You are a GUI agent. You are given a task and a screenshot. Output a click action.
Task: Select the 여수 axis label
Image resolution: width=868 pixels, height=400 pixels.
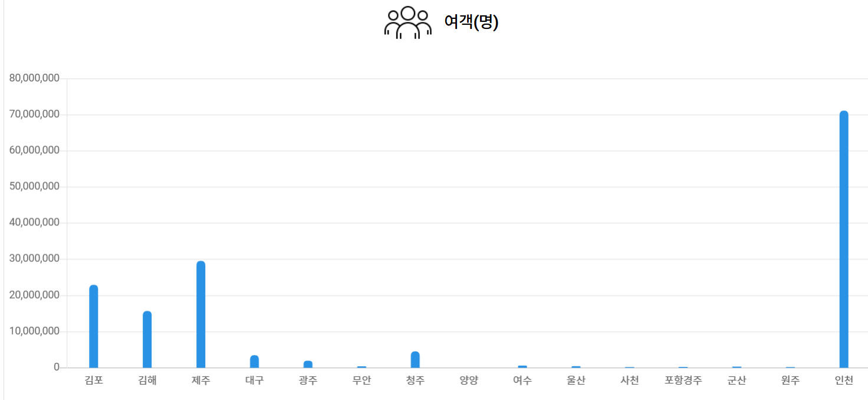(x=522, y=381)
